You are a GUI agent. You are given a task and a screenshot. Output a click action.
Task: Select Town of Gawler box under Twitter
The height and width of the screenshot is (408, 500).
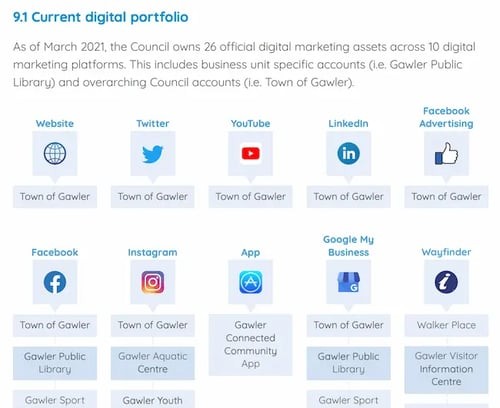[x=153, y=197]
